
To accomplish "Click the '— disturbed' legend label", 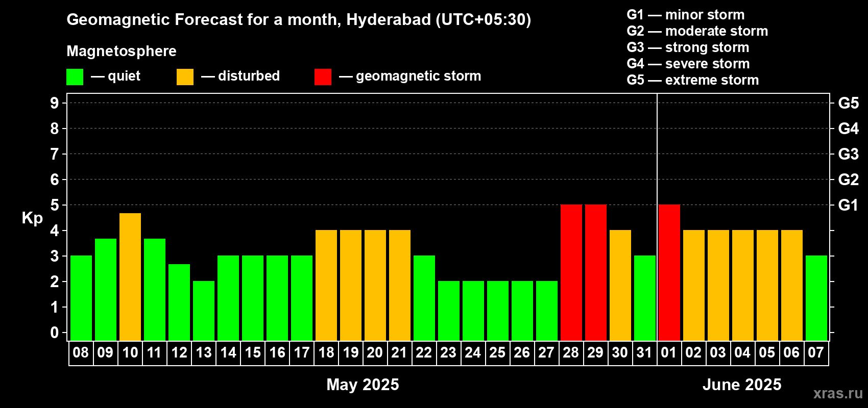I will [240, 76].
